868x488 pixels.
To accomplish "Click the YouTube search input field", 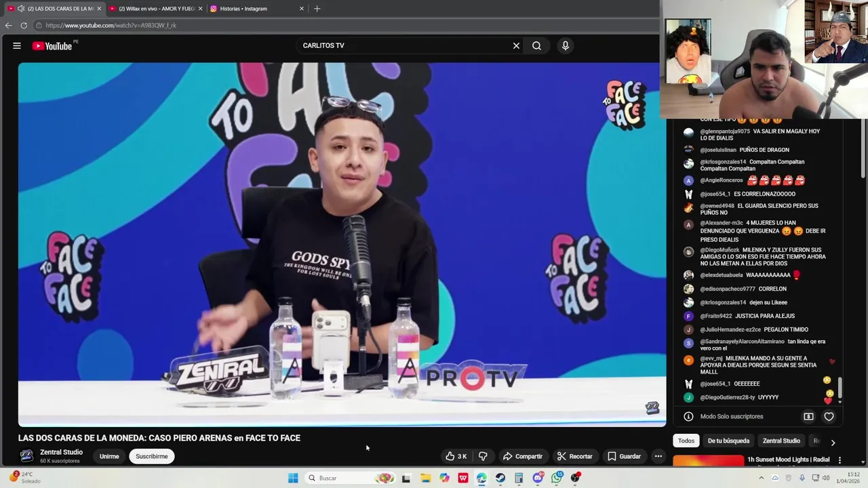I will pyautogui.click(x=403, y=45).
